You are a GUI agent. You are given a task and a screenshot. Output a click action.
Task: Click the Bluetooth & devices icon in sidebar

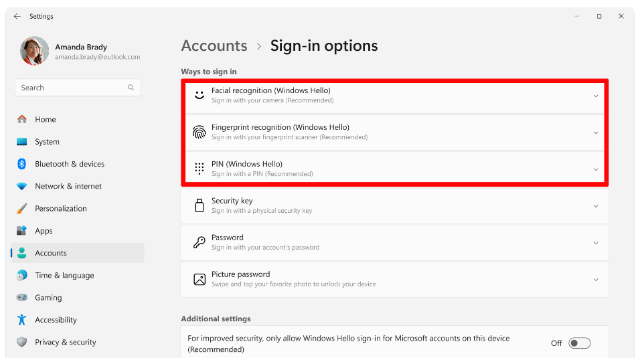[22, 164]
